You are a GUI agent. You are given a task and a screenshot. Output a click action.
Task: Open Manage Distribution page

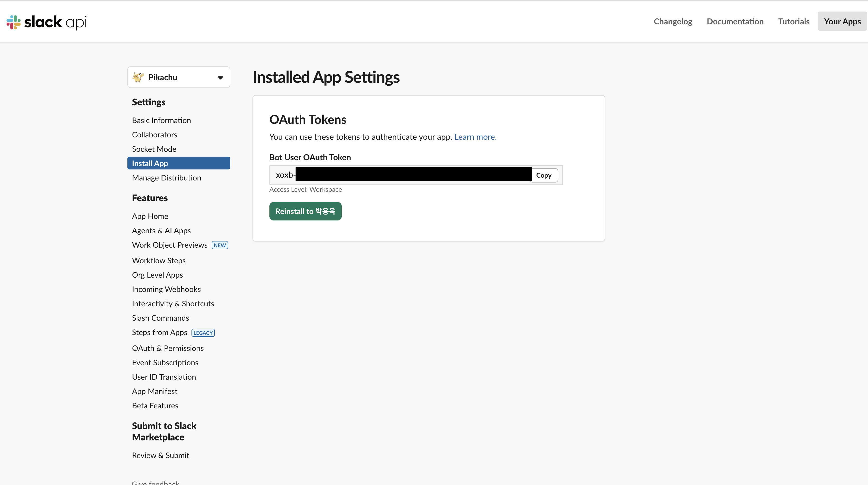pyautogui.click(x=166, y=178)
